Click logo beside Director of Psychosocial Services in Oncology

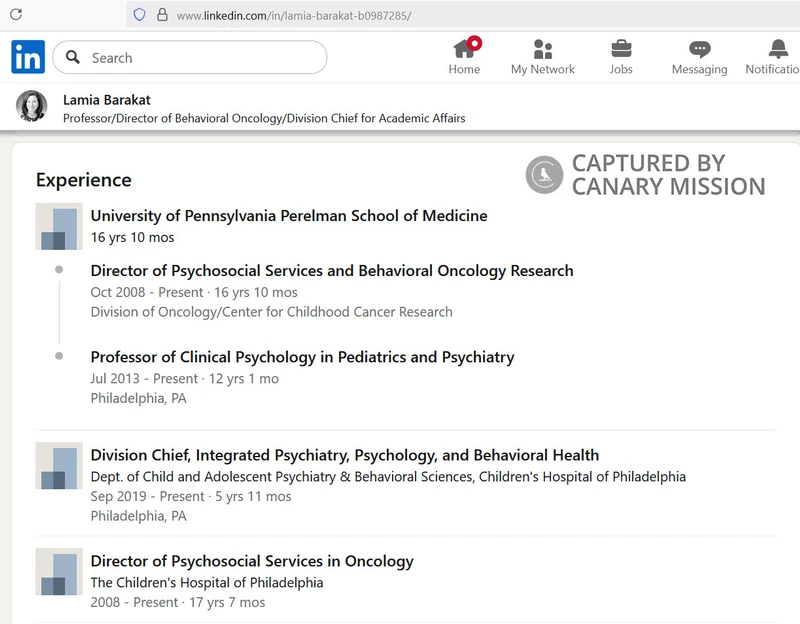pyautogui.click(x=59, y=571)
